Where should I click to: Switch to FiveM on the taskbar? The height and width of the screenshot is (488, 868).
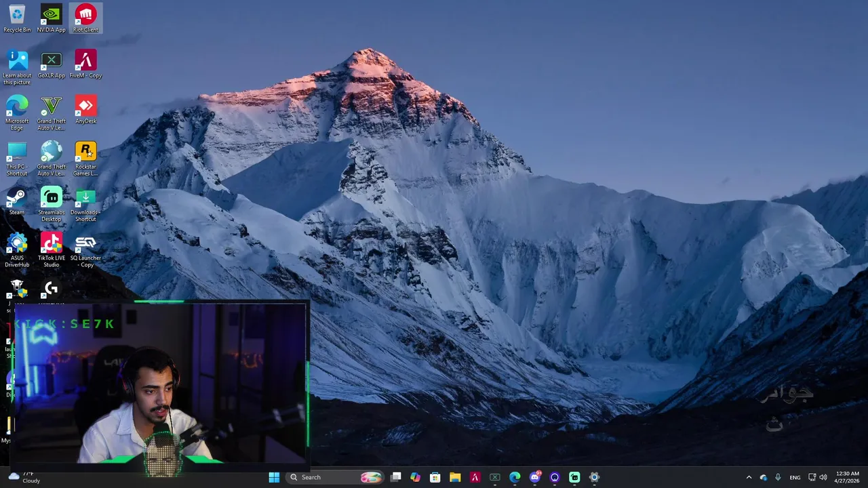click(475, 477)
